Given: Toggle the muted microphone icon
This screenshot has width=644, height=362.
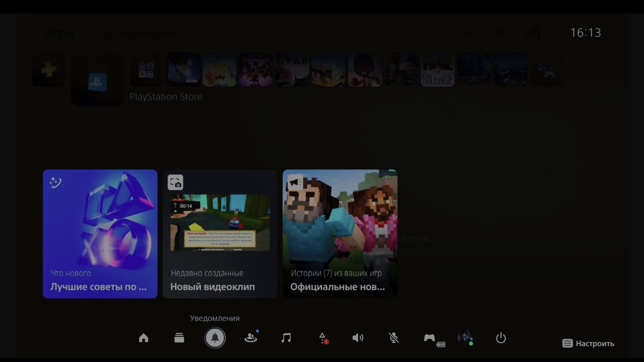Looking at the screenshot, I should pos(394,338).
